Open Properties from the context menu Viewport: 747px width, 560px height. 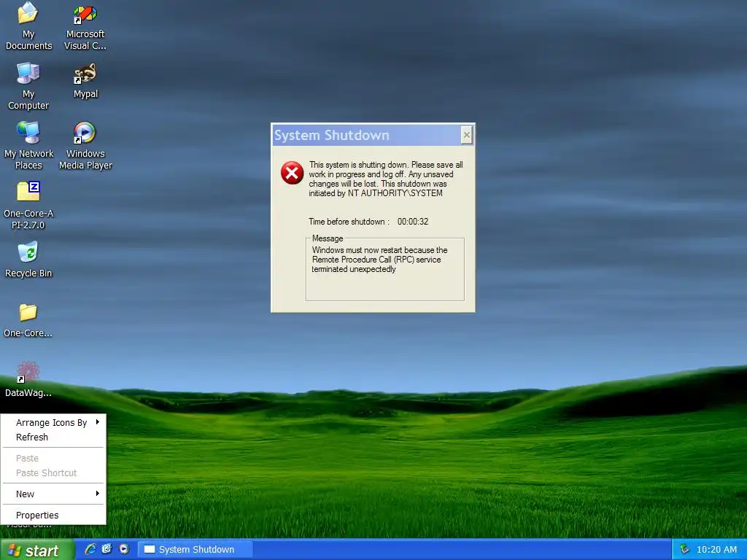coord(53,516)
